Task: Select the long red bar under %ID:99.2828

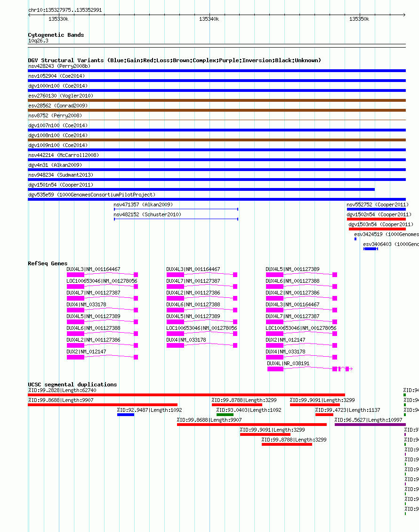Action: point(186,395)
